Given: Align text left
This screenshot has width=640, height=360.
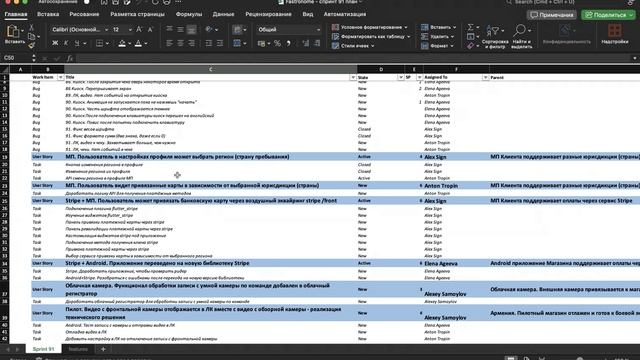Looking at the screenshot, I should [169, 43].
